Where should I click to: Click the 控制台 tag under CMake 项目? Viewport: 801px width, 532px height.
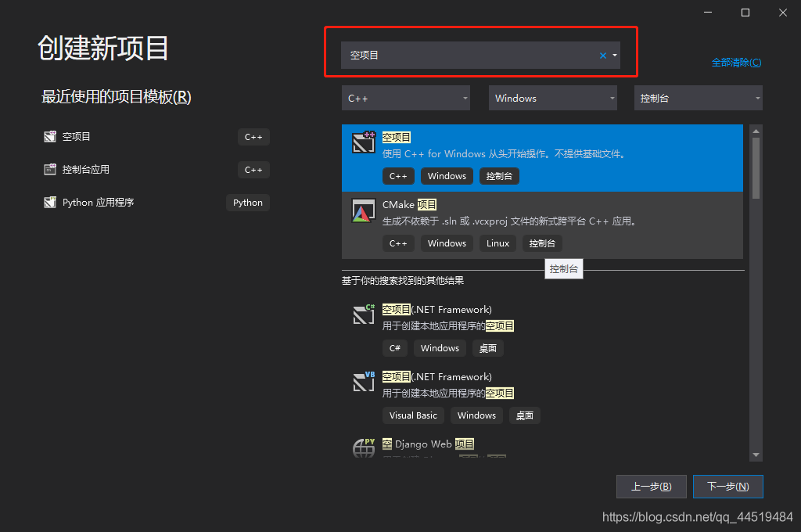542,243
